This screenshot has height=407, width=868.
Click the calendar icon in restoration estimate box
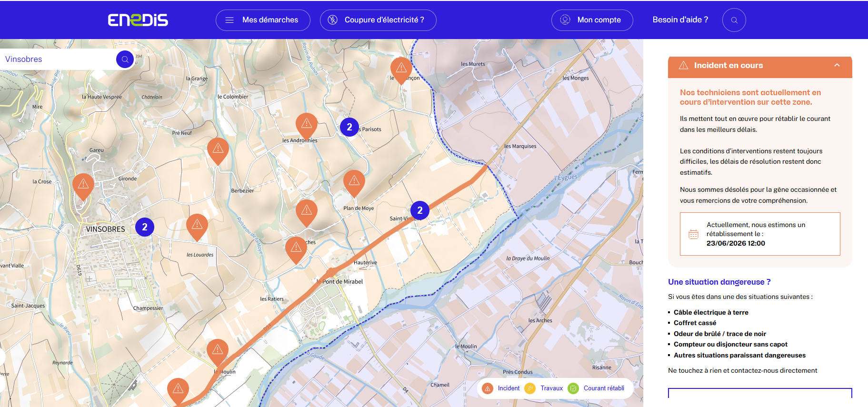(694, 234)
